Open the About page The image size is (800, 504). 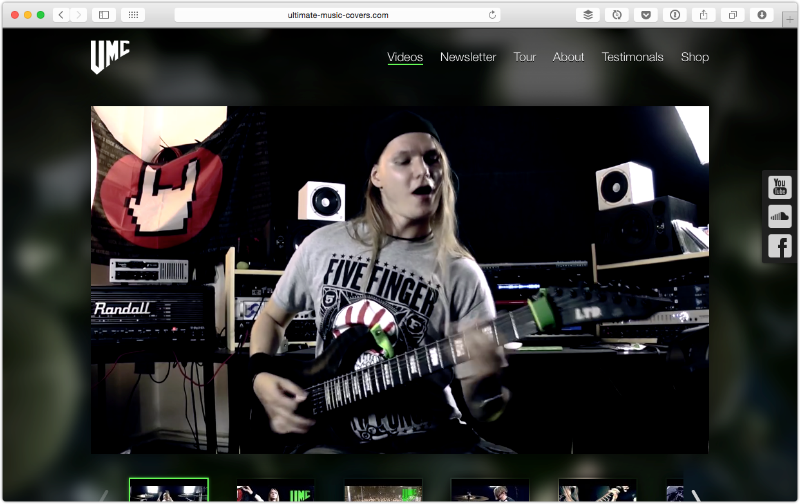pos(568,57)
